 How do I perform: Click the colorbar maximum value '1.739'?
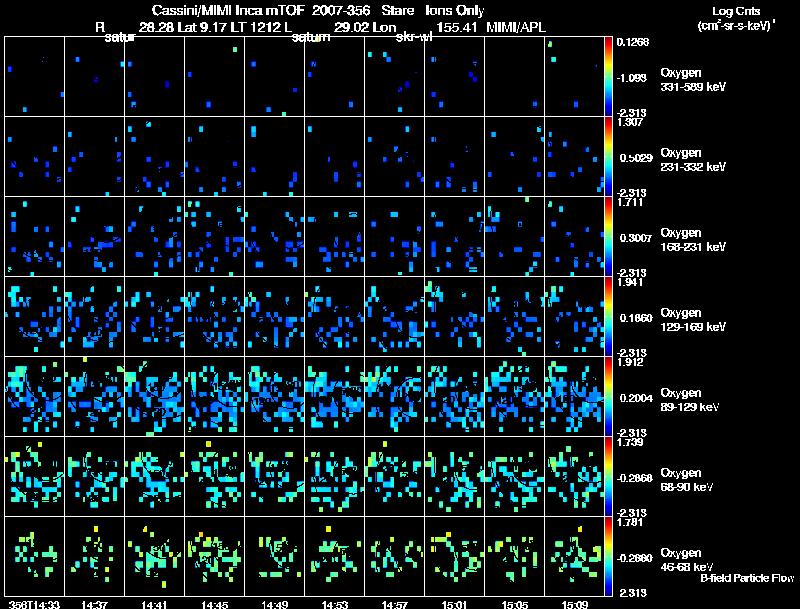coord(630,442)
